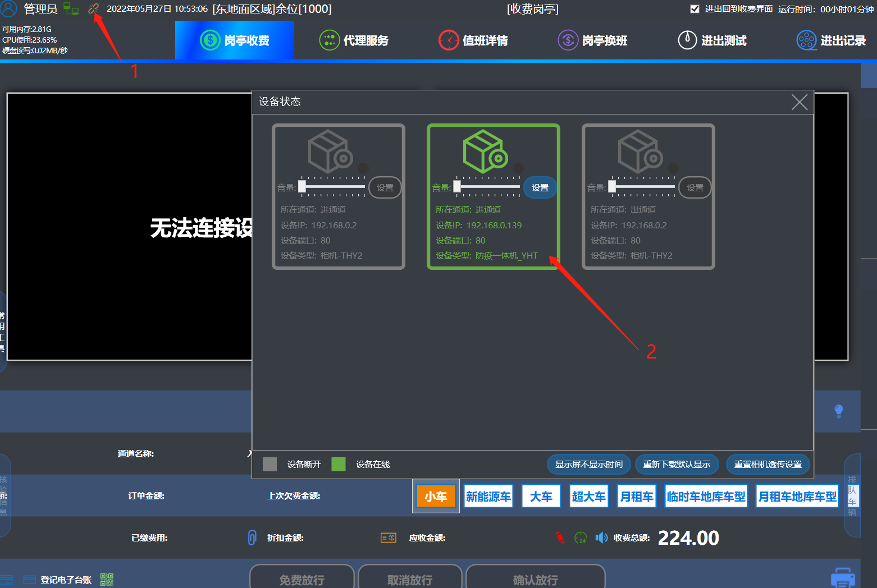
Task: Click the red pen icon near fee total
Action: (560, 538)
